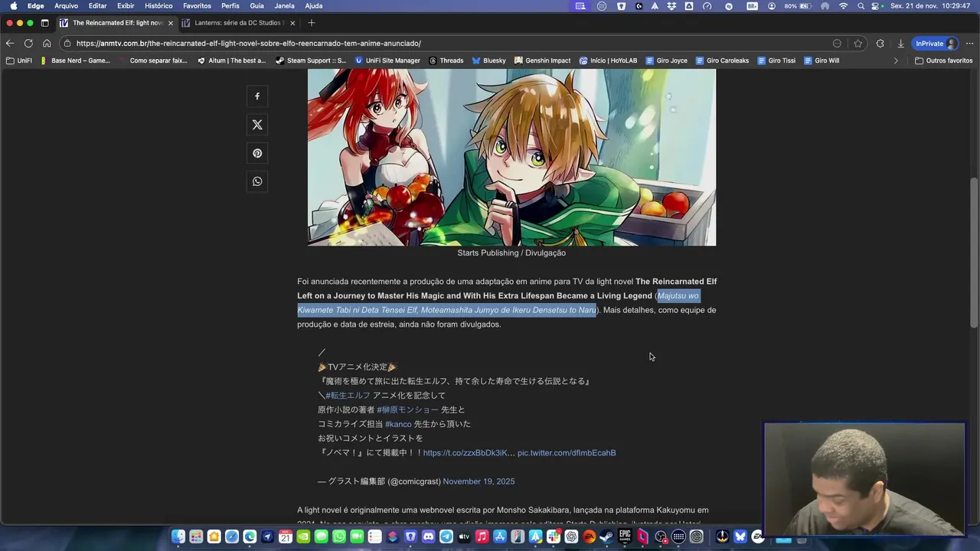980x551 pixels.
Task: Open the #転生エルフ hashtag link
Action: point(348,396)
